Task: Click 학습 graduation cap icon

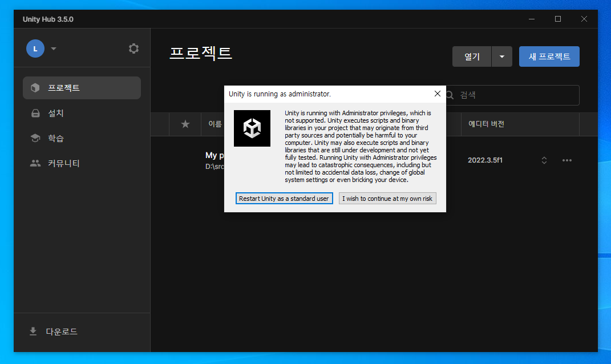Action: [35, 138]
